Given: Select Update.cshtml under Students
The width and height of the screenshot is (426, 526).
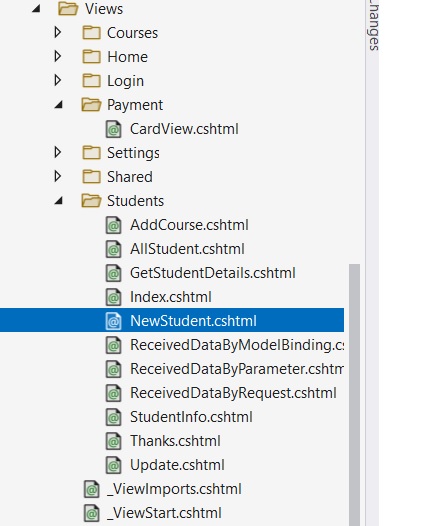Looking at the screenshot, I should click(177, 465).
